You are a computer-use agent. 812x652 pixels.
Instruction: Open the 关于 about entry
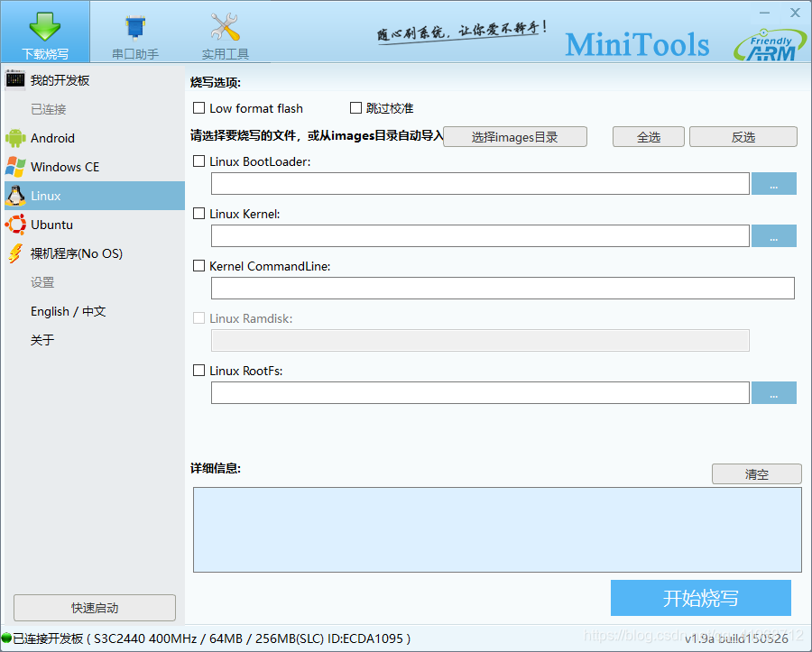[95, 340]
